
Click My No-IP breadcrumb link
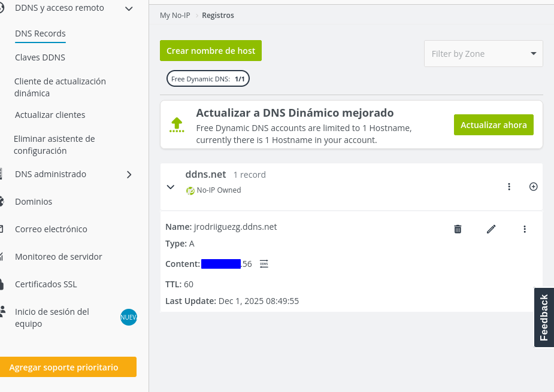tap(175, 15)
